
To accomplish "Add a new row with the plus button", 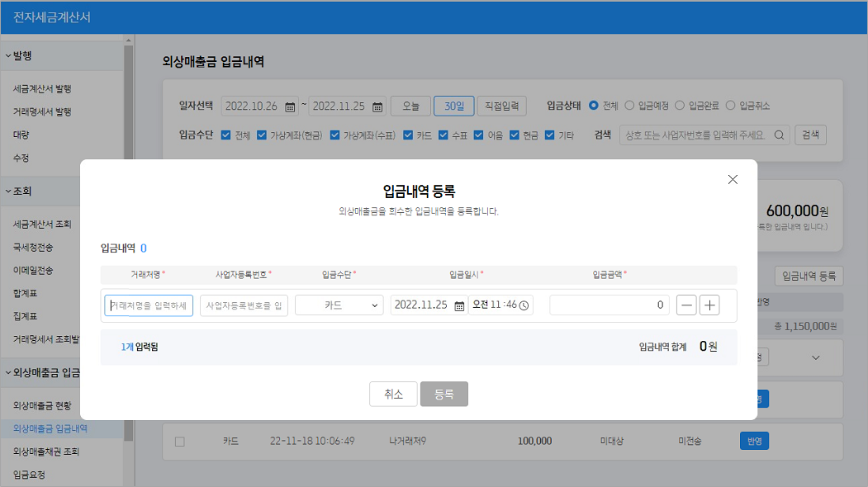I will 709,305.
